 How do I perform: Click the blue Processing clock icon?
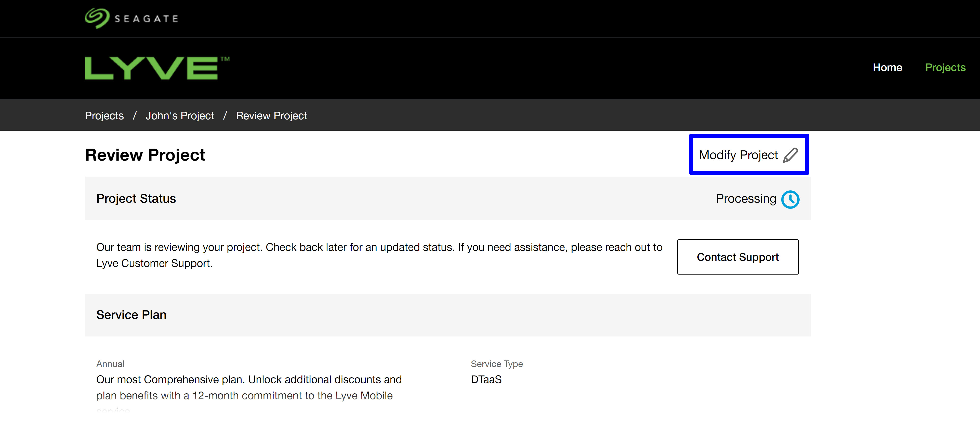tap(790, 199)
